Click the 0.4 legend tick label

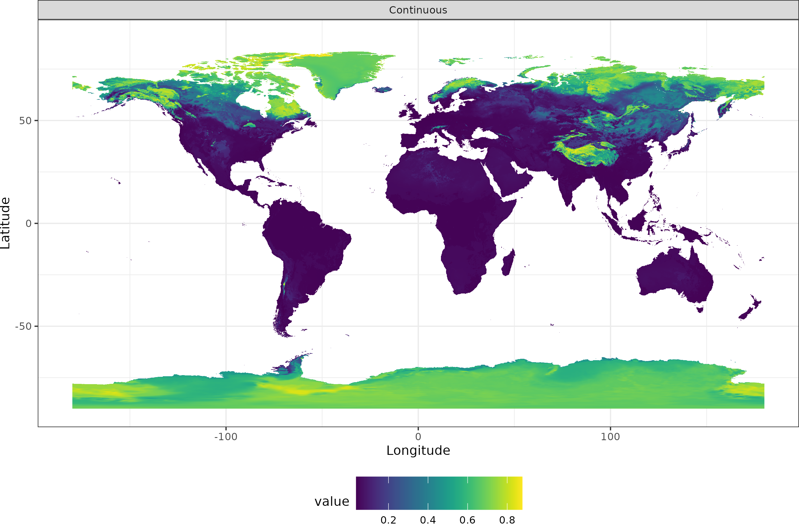coord(428,520)
